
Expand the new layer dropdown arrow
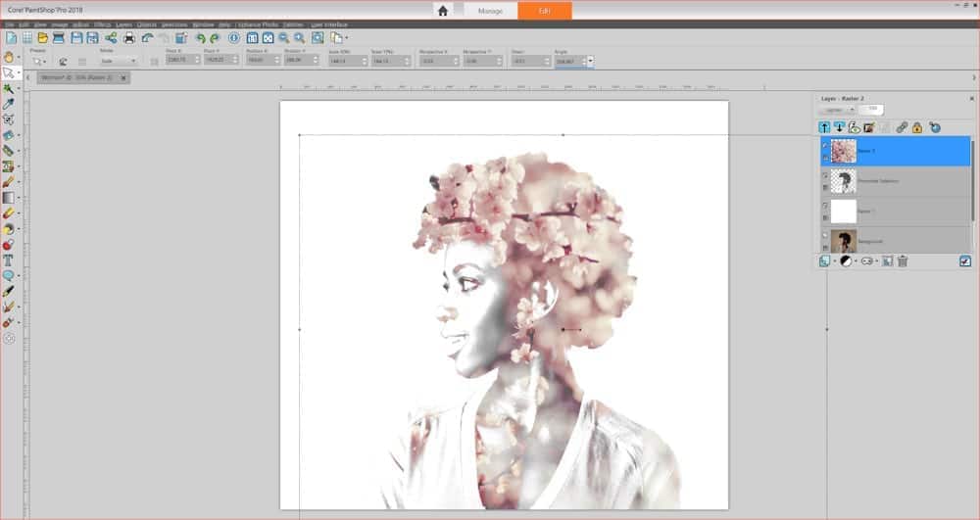tap(833, 261)
